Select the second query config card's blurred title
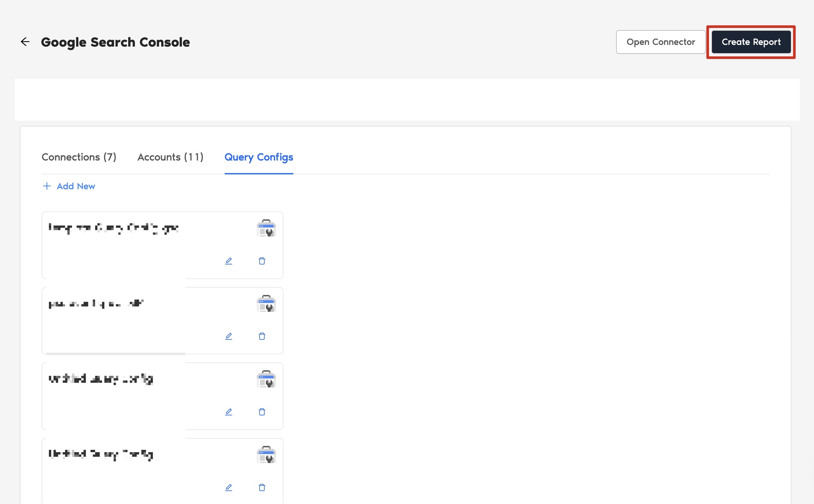The width and height of the screenshot is (814, 504). 96,304
